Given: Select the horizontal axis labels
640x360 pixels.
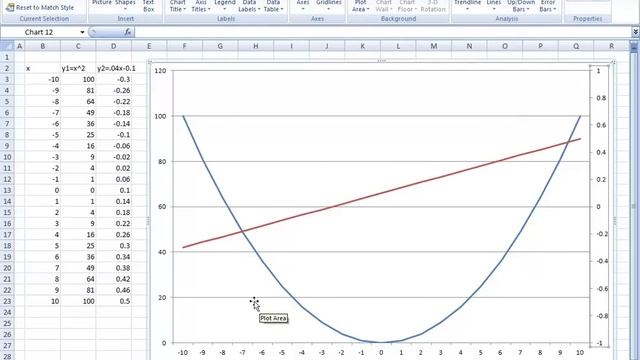Looking at the screenshot, I should click(x=381, y=353).
